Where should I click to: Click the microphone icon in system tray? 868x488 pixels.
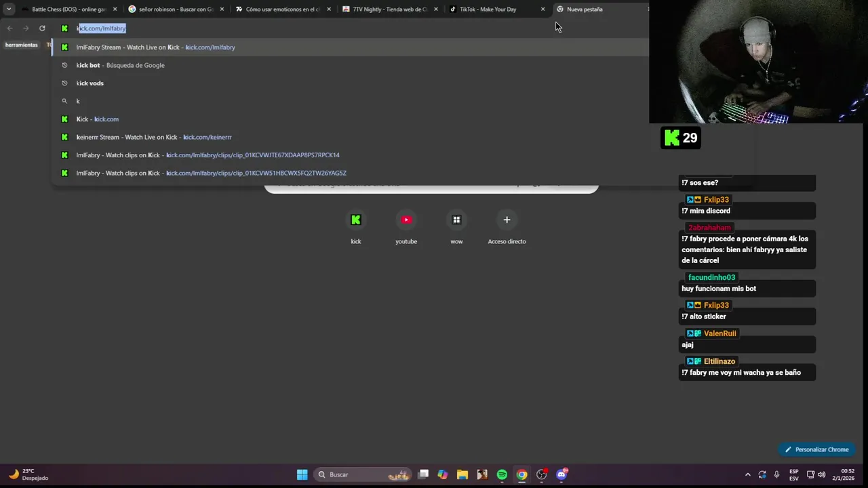(x=776, y=474)
